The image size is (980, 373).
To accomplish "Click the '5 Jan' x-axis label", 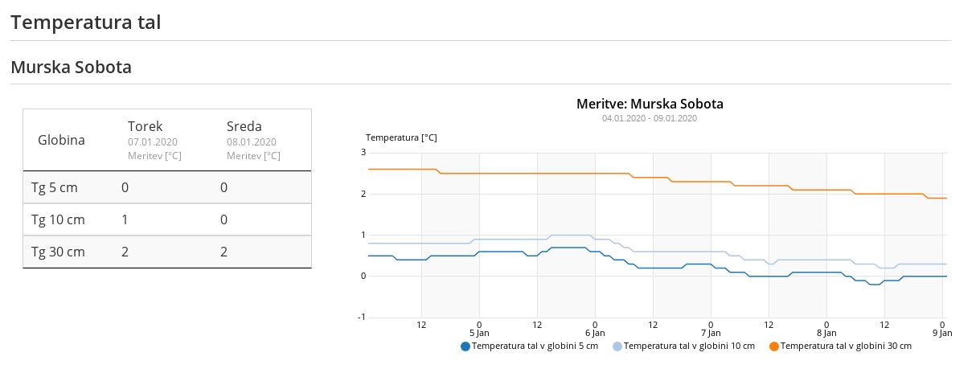I will (479, 332).
